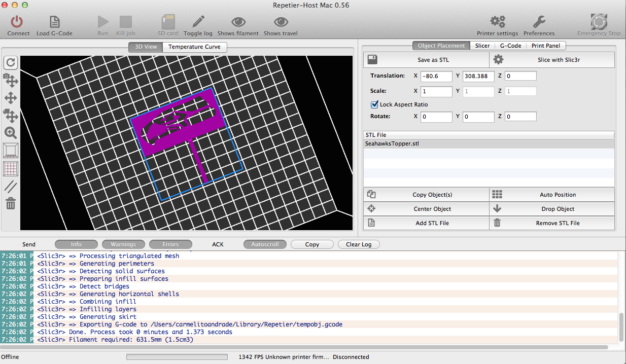
Task: Click Copy Object(s) button
Action: click(x=426, y=195)
